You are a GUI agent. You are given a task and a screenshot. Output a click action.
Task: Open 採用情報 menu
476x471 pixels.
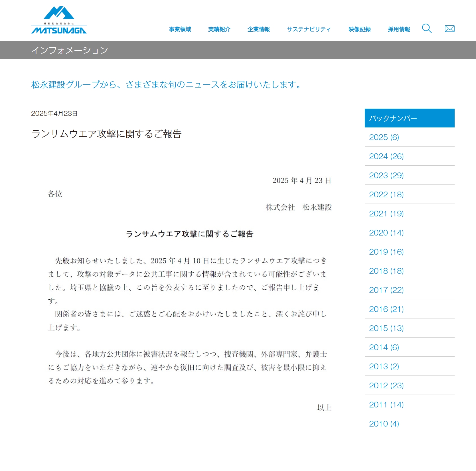[399, 29]
